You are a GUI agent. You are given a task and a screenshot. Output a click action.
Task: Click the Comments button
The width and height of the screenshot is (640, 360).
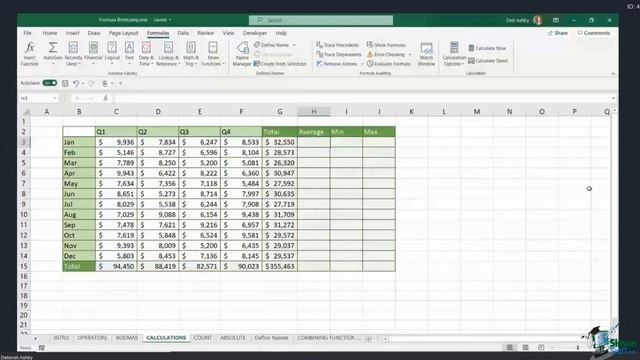pyautogui.click(x=594, y=33)
